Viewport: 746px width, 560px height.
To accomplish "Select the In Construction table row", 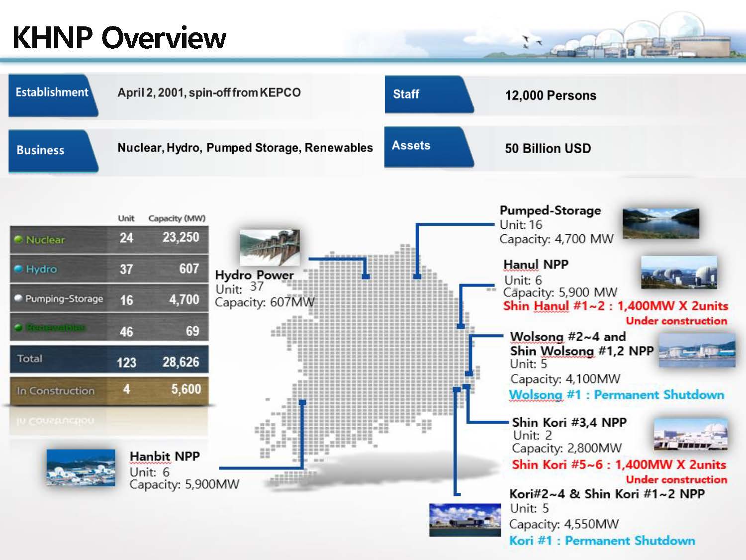I will pyautogui.click(x=109, y=390).
